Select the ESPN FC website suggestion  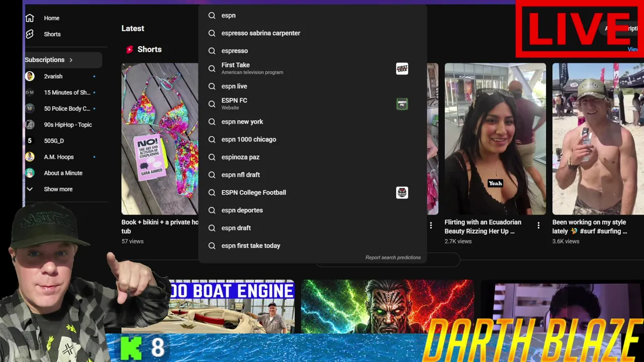click(x=312, y=104)
